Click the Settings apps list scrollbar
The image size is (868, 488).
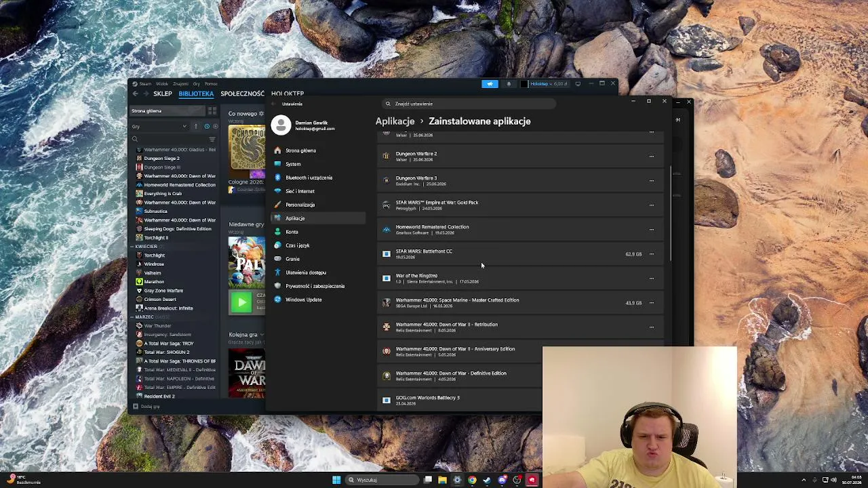click(x=671, y=213)
